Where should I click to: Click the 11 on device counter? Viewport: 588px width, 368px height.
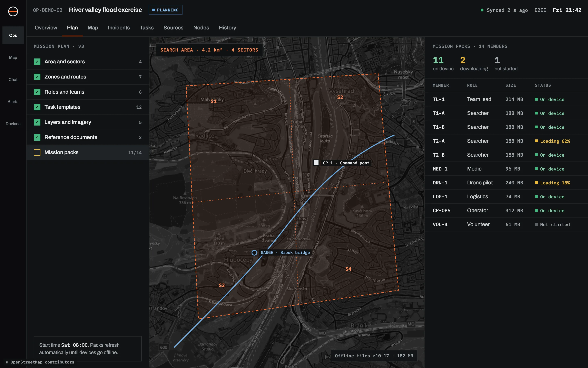[443, 64]
